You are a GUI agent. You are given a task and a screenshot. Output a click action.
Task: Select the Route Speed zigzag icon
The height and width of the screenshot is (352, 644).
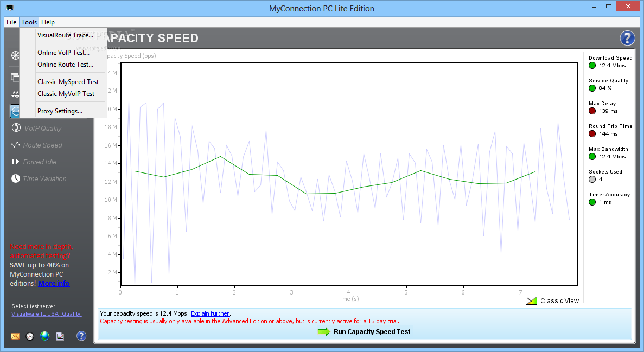16,145
